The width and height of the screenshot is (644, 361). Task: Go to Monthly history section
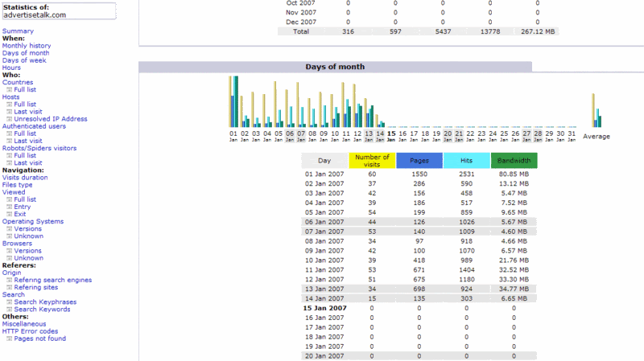(x=27, y=46)
